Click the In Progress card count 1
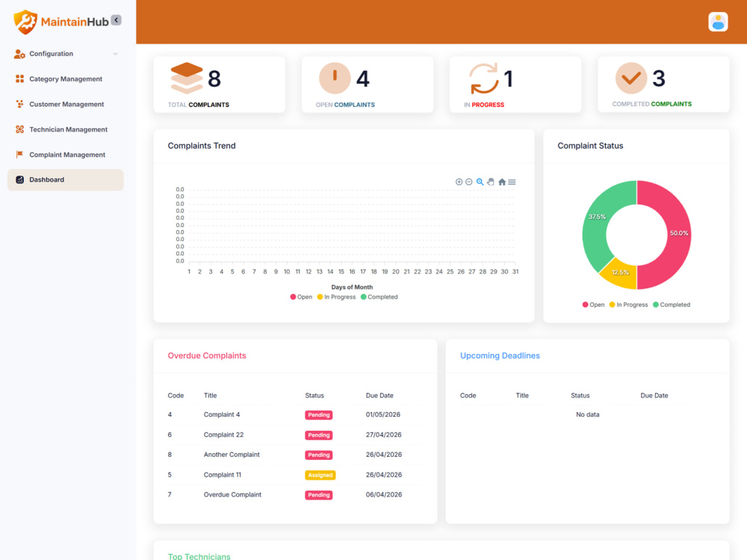 [508, 79]
